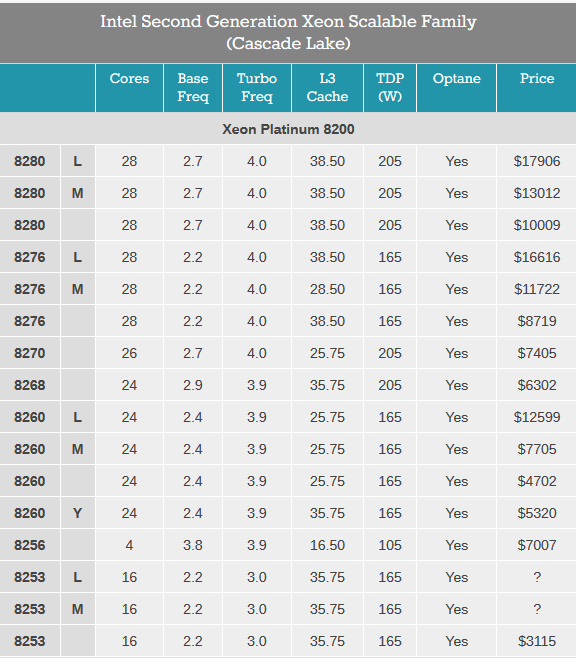Select the 8260 Y suffix cell
The image size is (576, 658).
tap(78, 513)
